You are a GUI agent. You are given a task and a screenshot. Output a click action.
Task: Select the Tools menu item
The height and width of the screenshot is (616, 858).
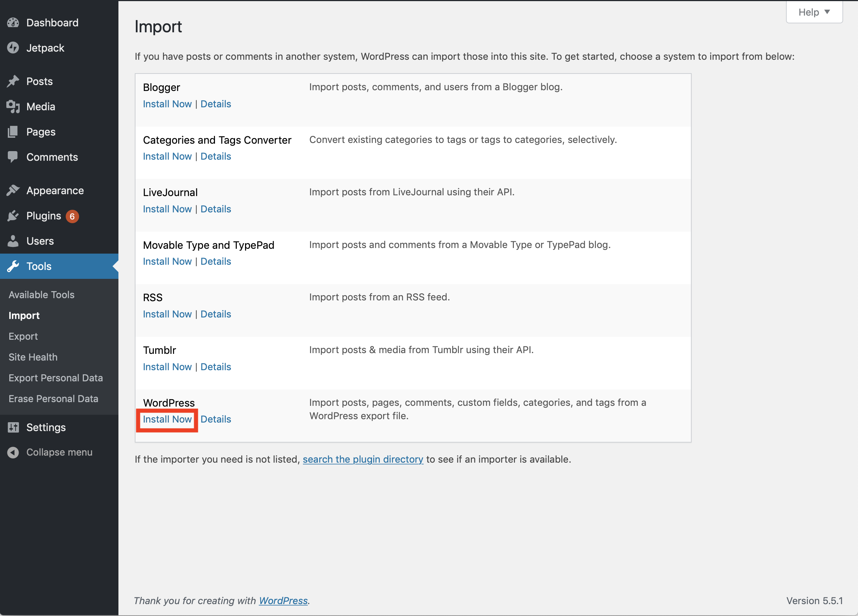(x=59, y=266)
